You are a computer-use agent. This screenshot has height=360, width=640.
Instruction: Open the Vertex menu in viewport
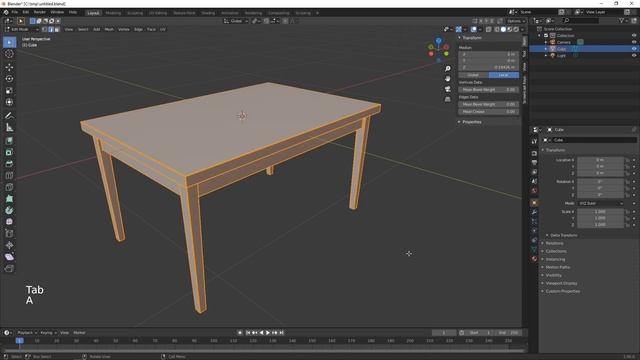coord(123,29)
